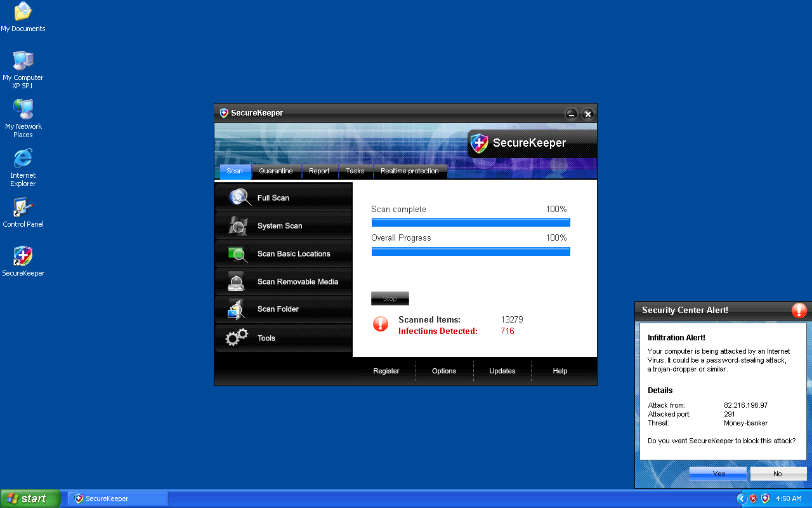
Task: Switch to the Report tab
Action: click(x=319, y=171)
